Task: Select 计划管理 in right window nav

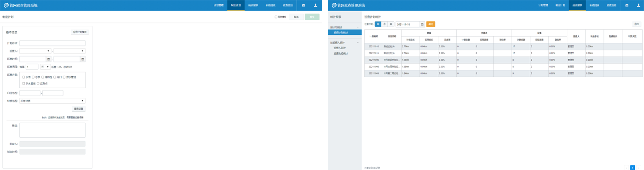Action: point(543,6)
